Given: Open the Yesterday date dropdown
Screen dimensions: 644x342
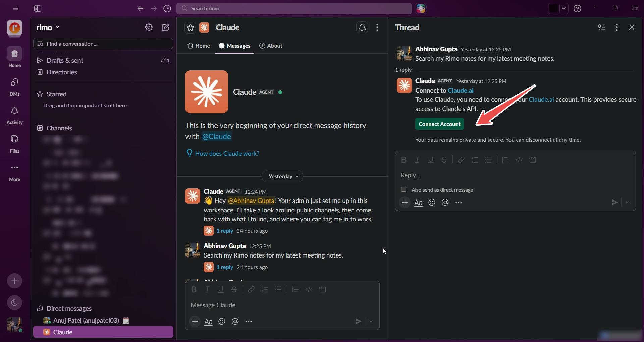Looking at the screenshot, I should point(282,176).
